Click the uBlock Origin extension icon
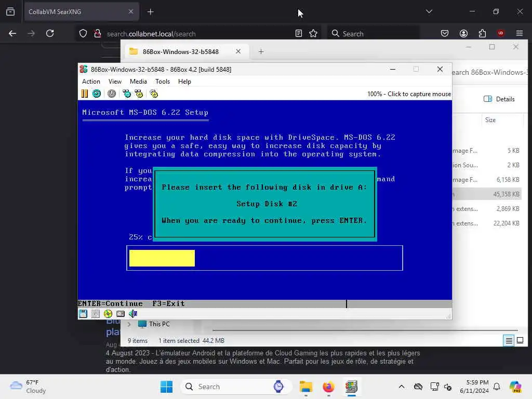The height and width of the screenshot is (399, 532). pos(501,33)
